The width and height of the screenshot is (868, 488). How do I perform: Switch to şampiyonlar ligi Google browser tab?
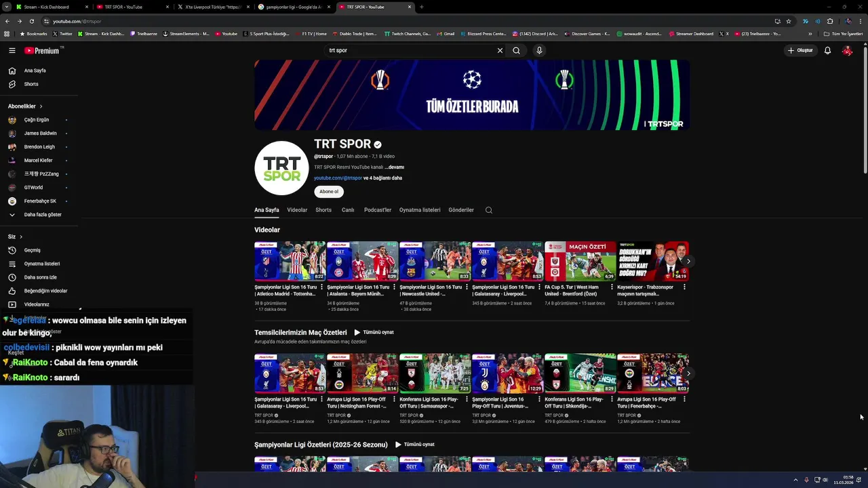(294, 7)
